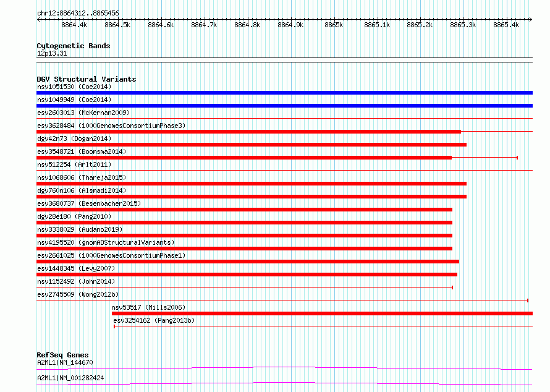This screenshot has height=392, width=550.
Task: Click the red bar under esv3548721
Action: 244,158
